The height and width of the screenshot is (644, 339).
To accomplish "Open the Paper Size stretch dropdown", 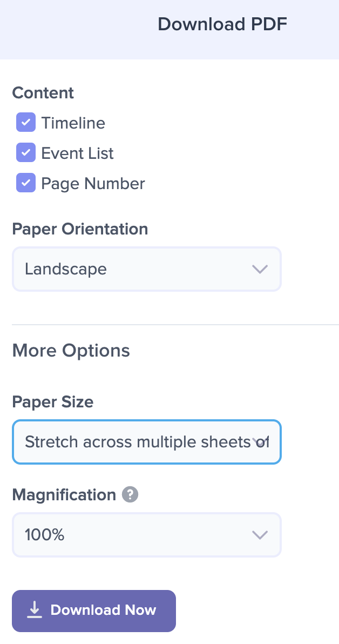I will pos(146,442).
